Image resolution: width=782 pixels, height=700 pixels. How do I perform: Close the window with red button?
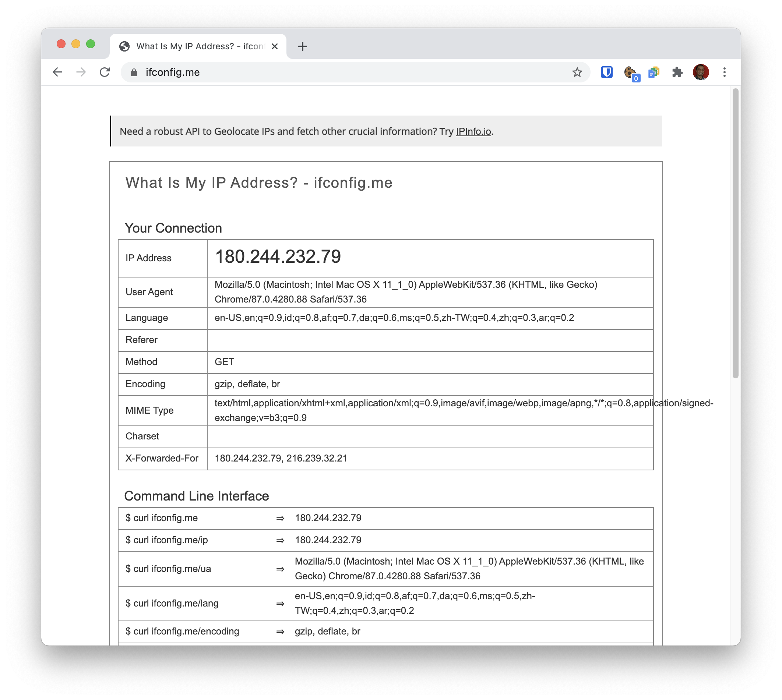(x=61, y=44)
